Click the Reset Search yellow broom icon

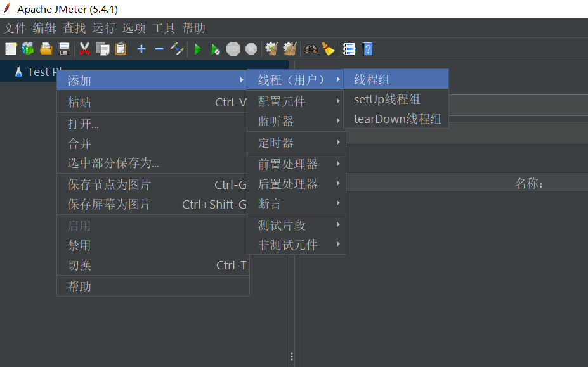328,49
